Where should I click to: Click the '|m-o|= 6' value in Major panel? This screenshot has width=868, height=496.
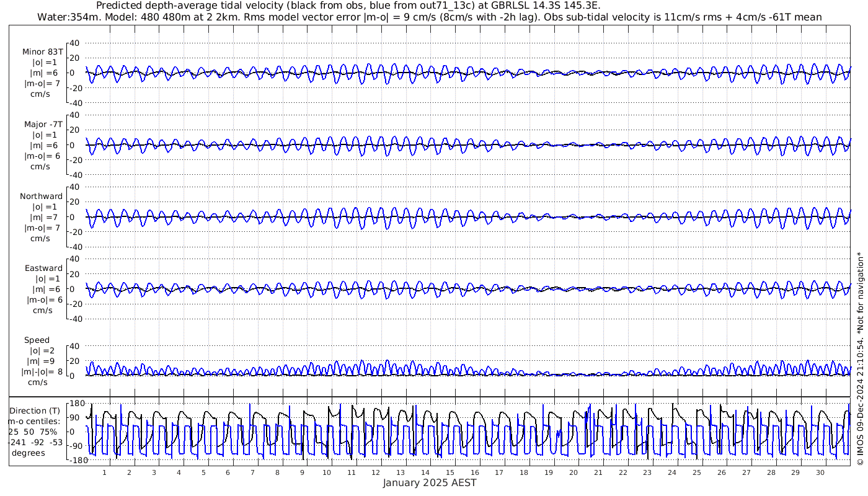[x=42, y=156]
